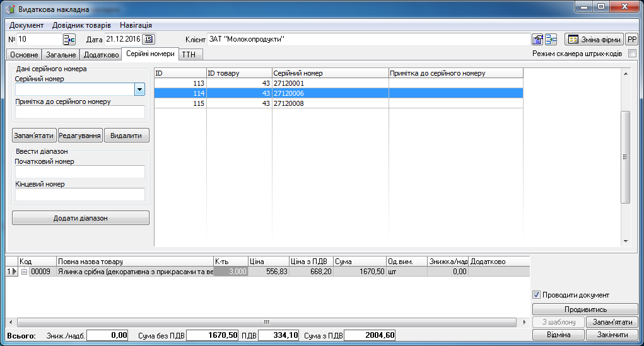The image size is (644, 346).
Task: Click the application icon in title bar
Action: coord(10,9)
